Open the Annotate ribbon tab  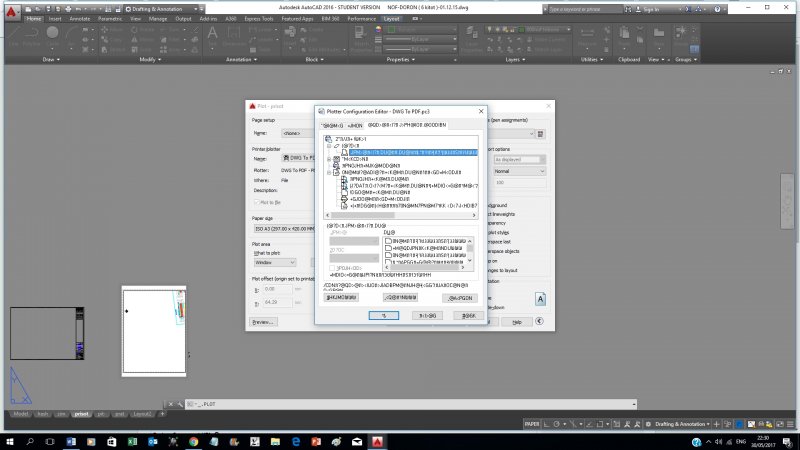(x=80, y=19)
